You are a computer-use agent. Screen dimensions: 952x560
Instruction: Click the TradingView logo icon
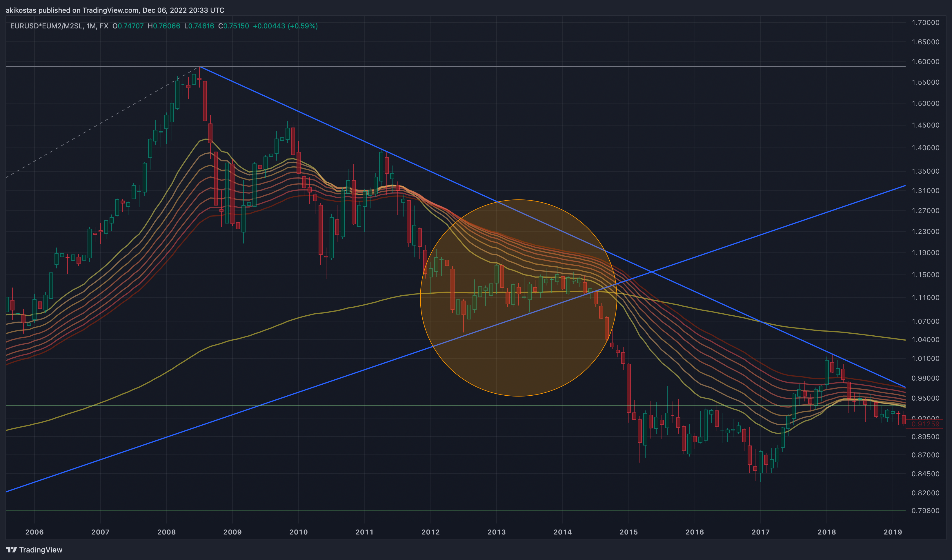point(11,550)
